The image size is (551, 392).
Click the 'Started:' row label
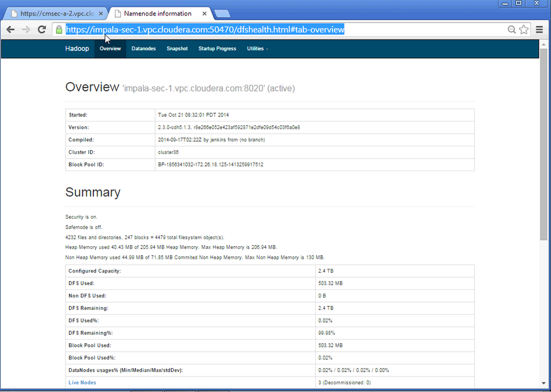pos(78,115)
